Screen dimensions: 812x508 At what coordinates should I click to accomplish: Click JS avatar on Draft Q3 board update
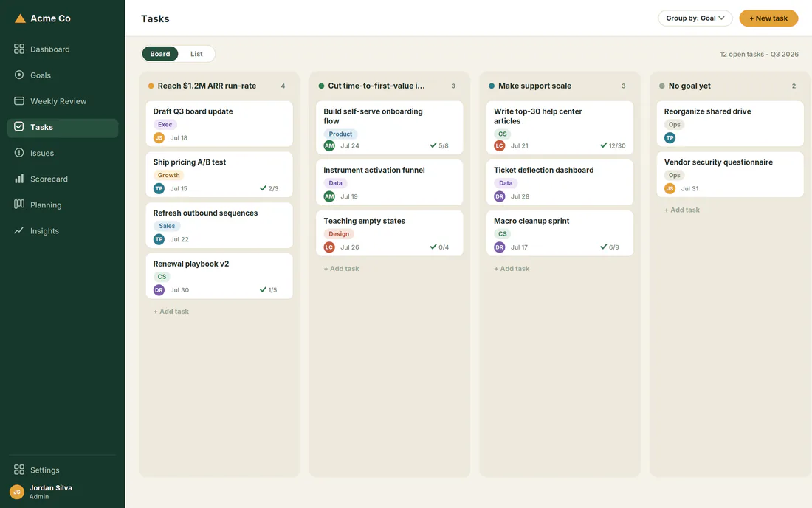coord(159,138)
